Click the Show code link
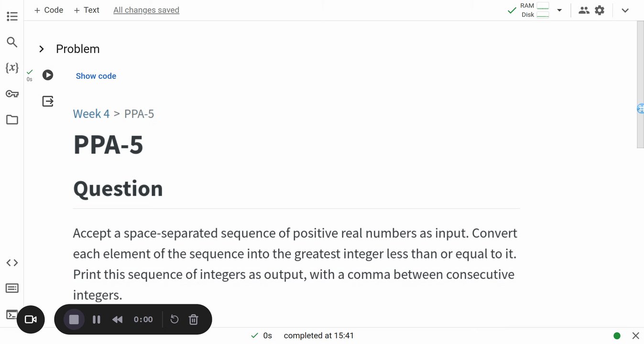Image resolution: width=644 pixels, height=344 pixels. click(96, 76)
